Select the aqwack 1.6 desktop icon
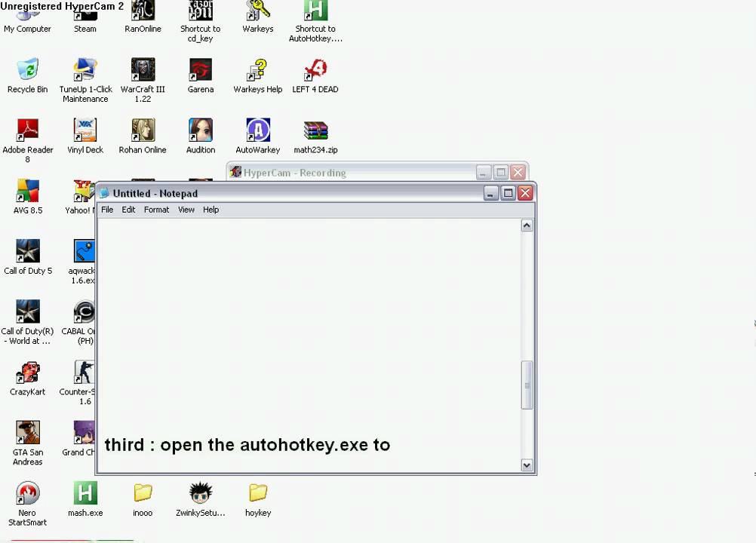The image size is (756, 543). [83, 262]
